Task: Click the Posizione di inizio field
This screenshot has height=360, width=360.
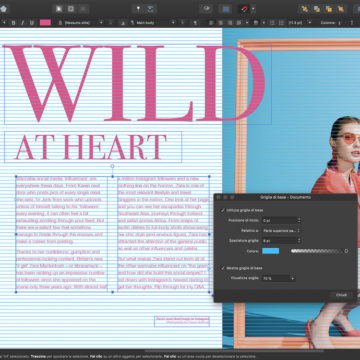Action: tap(279, 220)
